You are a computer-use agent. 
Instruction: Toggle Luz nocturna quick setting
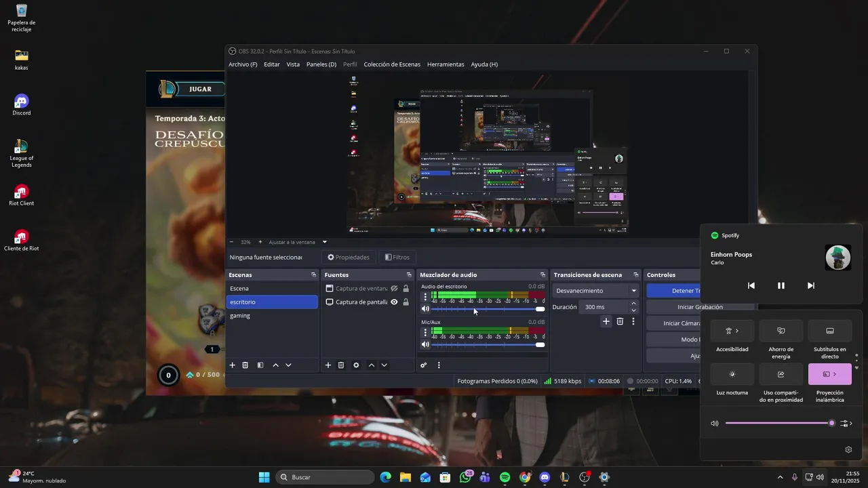732,374
